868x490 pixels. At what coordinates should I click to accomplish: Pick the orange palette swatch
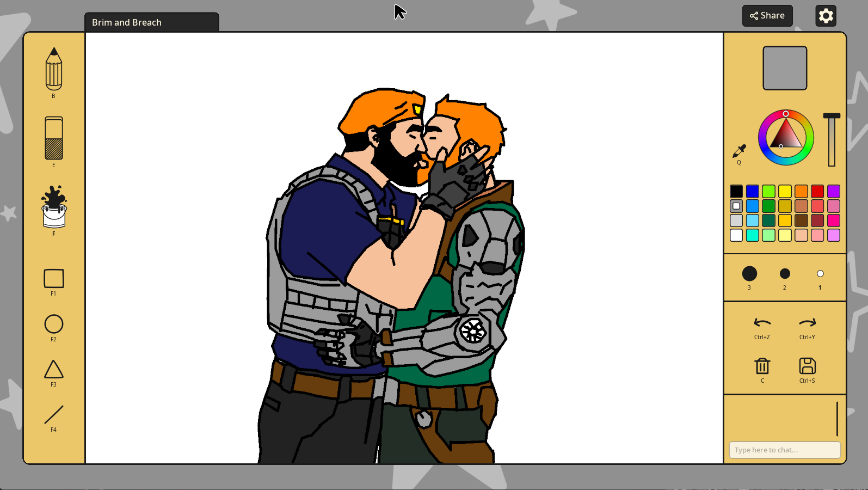(801, 191)
